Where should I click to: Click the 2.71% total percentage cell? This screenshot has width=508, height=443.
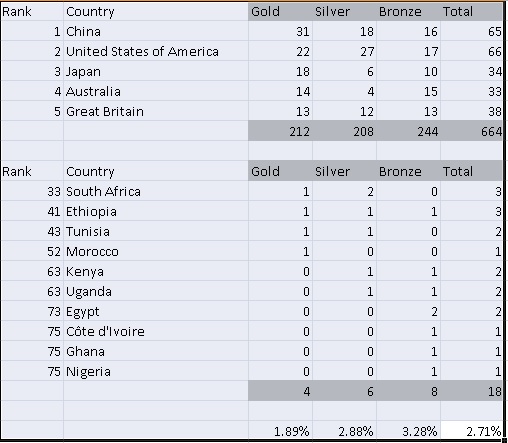472,430
